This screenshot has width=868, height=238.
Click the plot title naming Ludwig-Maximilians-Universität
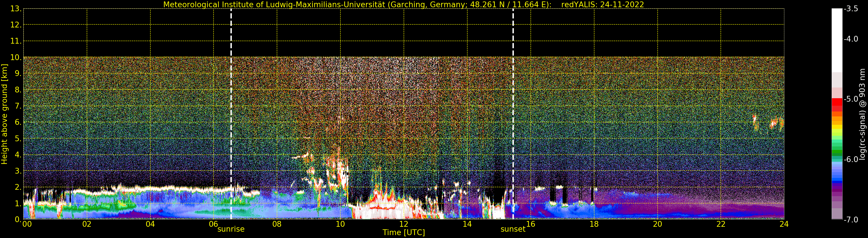[404, 5]
